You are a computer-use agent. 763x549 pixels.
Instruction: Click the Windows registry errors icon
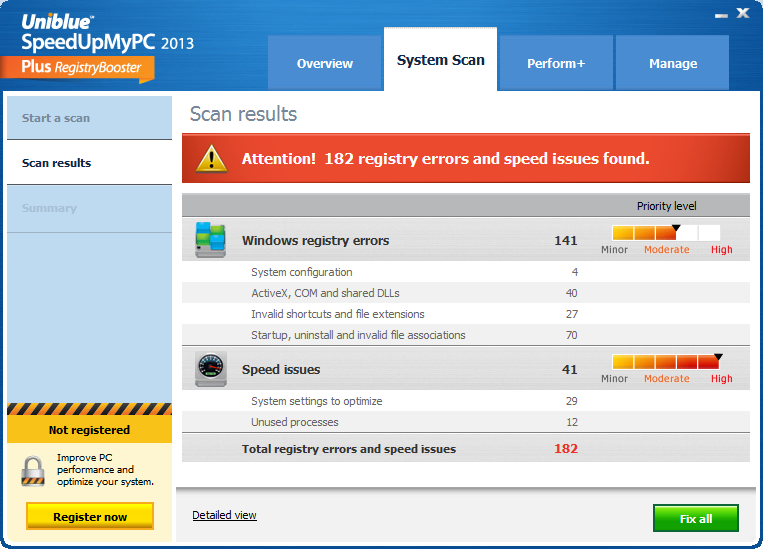coord(210,239)
